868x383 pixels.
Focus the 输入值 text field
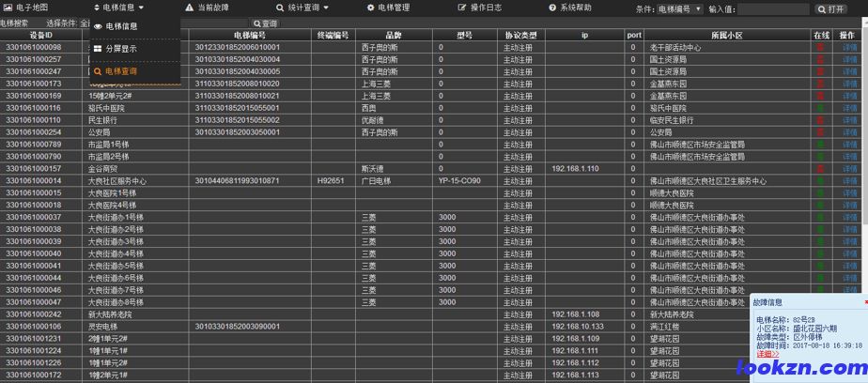coord(770,8)
